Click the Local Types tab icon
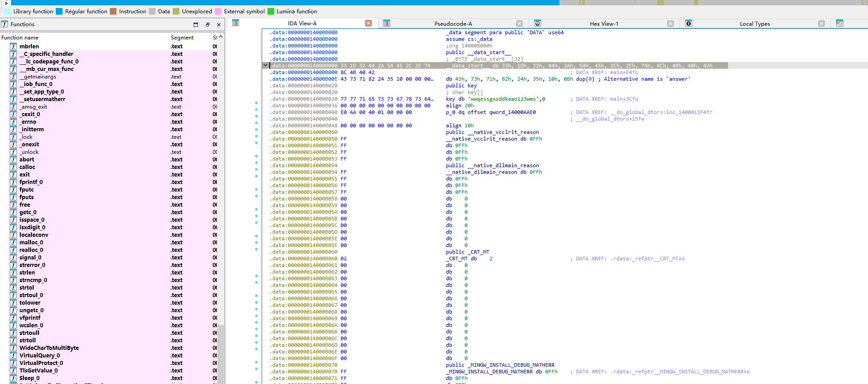 689,24
